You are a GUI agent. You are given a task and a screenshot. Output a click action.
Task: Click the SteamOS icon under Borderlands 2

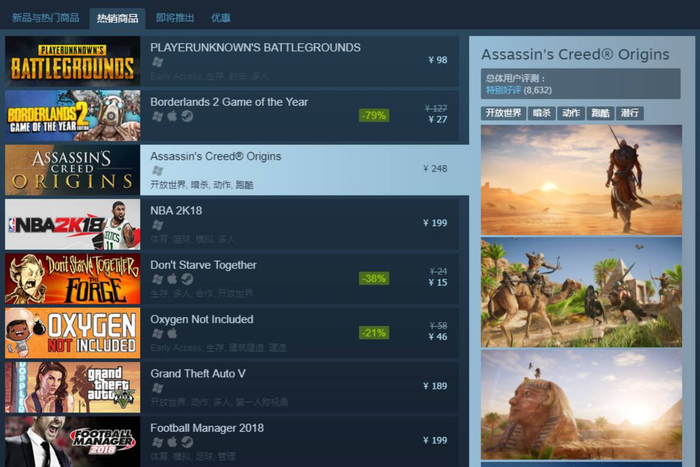187,116
